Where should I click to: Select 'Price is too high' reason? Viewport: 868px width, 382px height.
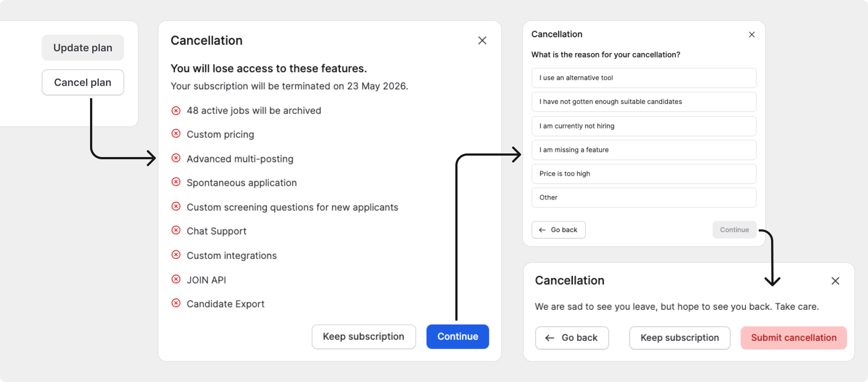[x=643, y=173]
